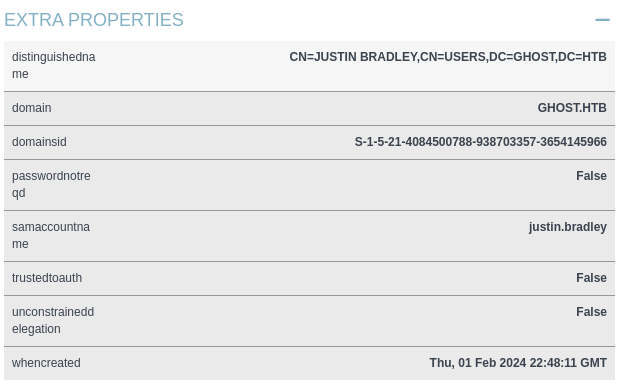Click the EXTRA PROPERTIES heading

[x=94, y=20]
